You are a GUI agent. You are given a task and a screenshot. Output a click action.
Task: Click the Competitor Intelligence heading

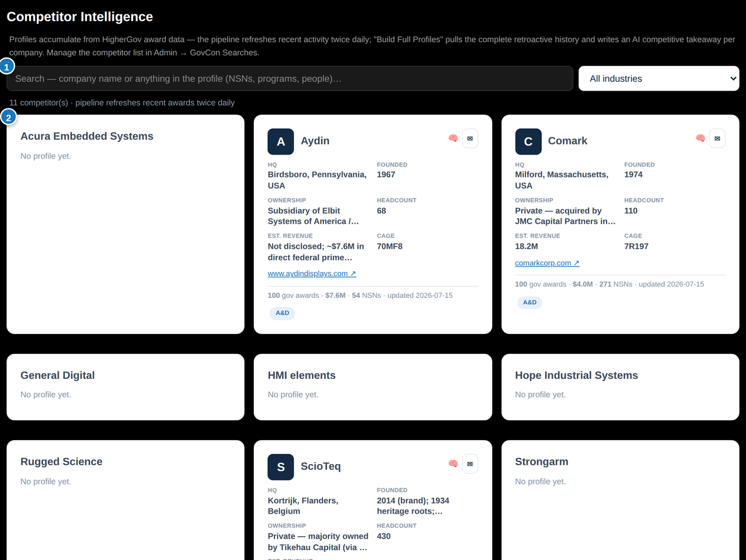point(80,17)
